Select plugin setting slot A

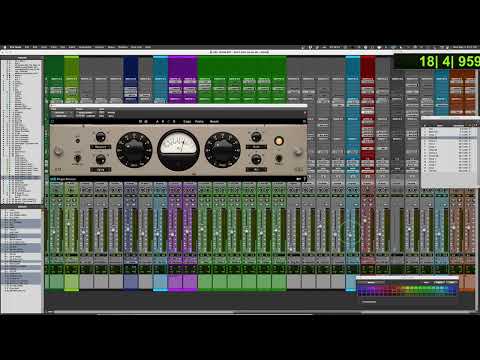[157, 122]
